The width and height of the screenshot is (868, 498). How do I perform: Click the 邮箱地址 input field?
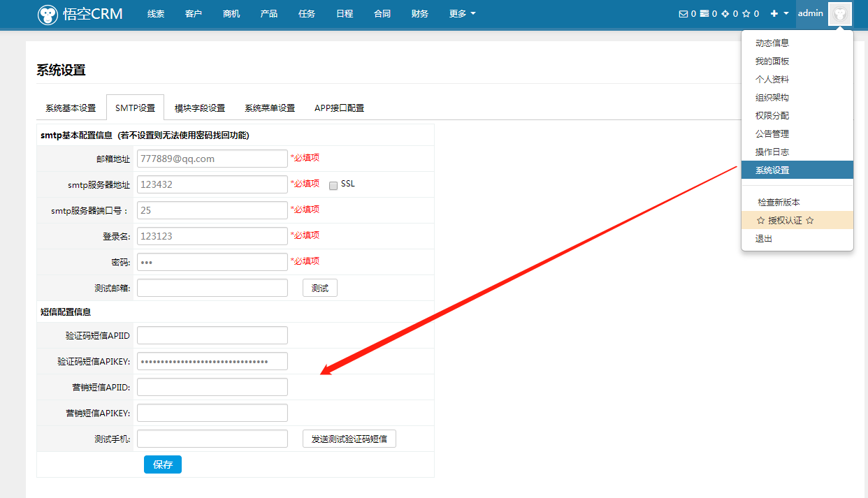212,159
